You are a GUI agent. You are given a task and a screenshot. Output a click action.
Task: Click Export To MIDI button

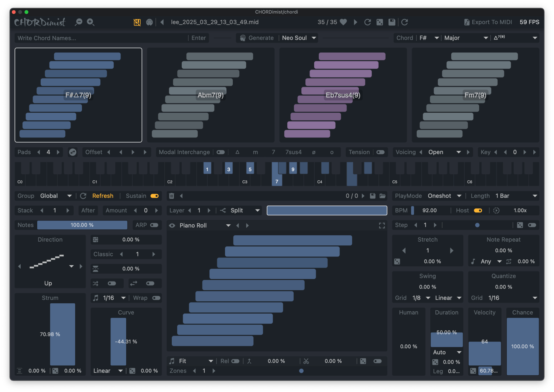coord(488,22)
